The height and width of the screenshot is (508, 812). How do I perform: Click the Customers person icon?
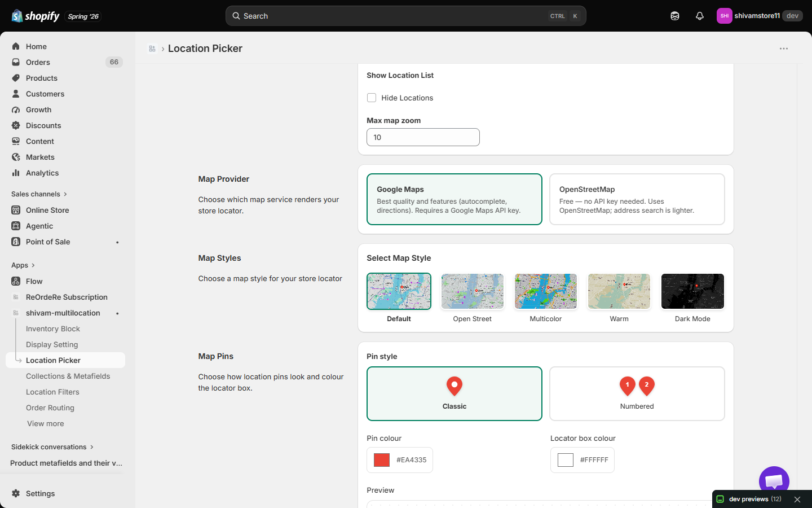(16, 94)
